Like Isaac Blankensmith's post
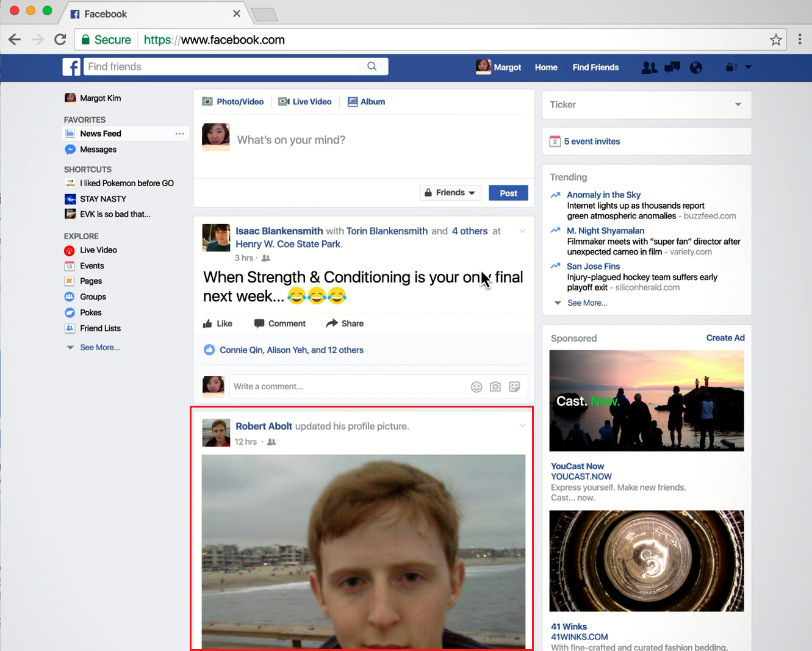 tap(218, 323)
